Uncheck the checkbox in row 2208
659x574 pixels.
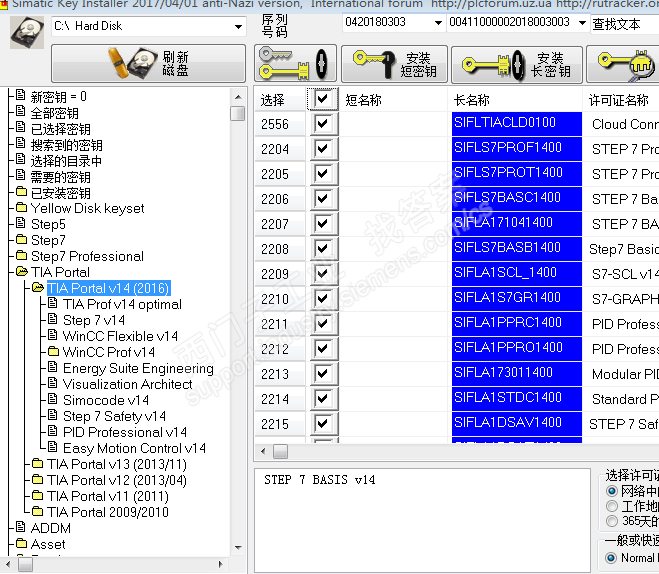pos(322,248)
